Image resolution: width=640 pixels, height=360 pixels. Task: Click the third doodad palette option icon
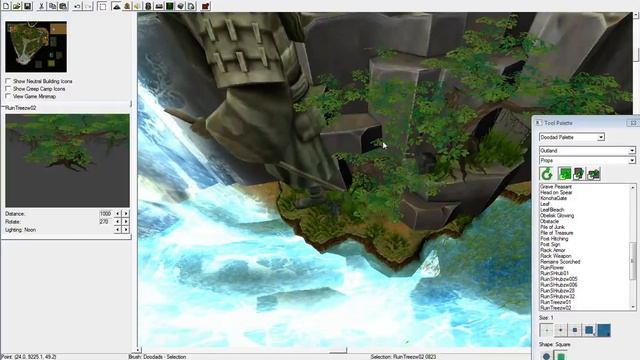(579, 174)
